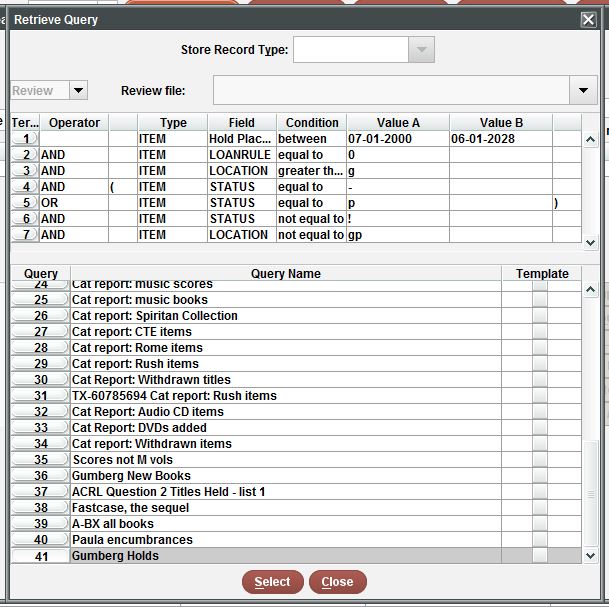Screen dimensions: 609x607
Task: Select term row number 1 button
Action: pos(25,139)
